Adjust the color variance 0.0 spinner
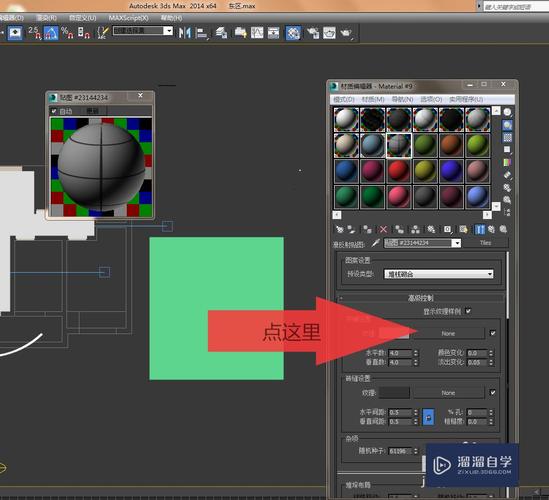The image size is (549, 500). 491,353
